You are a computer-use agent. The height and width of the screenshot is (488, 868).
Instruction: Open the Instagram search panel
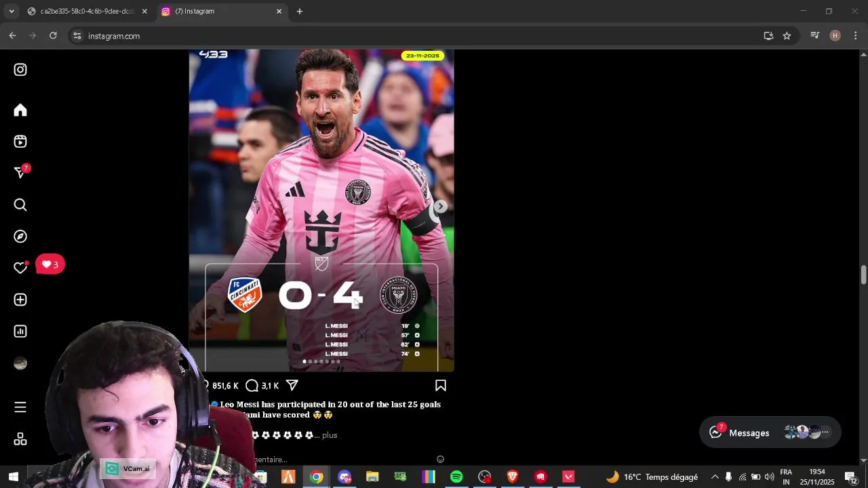tap(20, 205)
